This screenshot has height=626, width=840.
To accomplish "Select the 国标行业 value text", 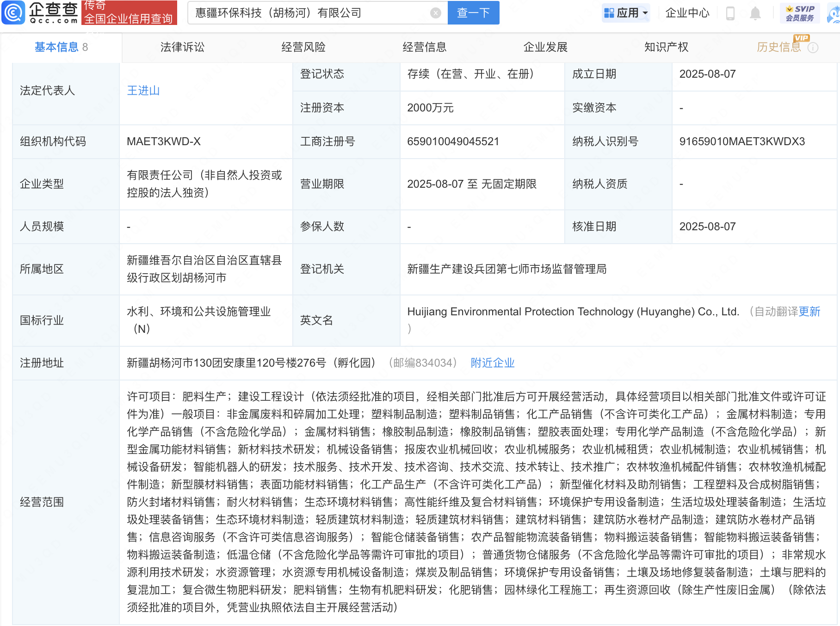I will pos(199,320).
